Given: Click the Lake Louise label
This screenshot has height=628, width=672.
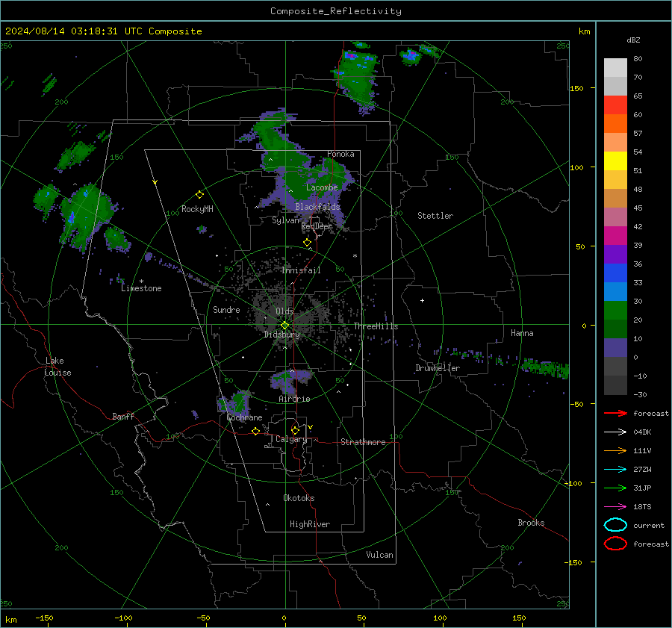Looking at the screenshot, I should [x=57, y=367].
